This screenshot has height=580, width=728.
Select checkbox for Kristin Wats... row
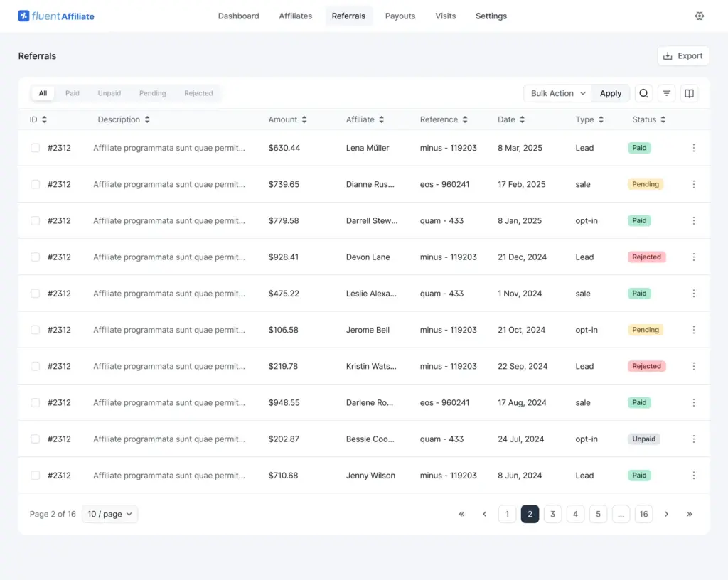point(36,366)
